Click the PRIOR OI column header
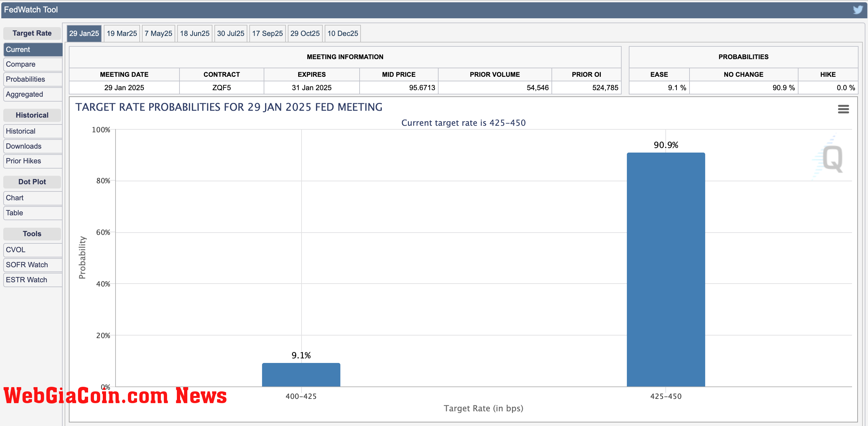Viewport: 868px width, 426px height. pyautogui.click(x=586, y=74)
